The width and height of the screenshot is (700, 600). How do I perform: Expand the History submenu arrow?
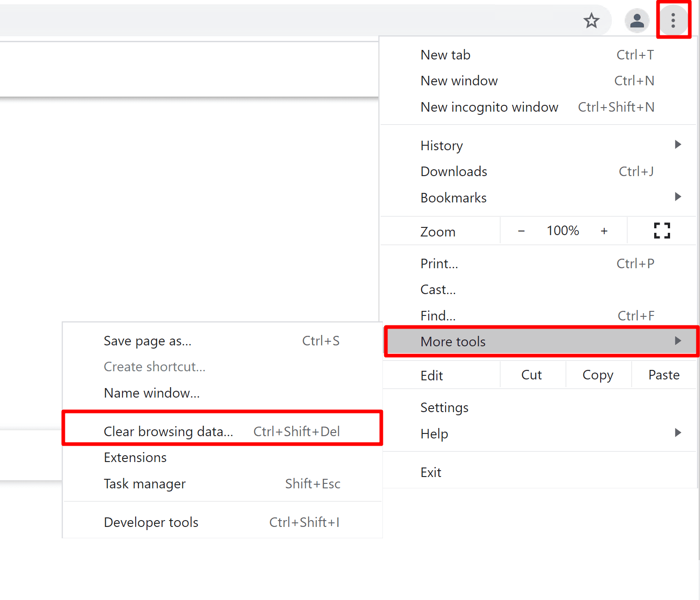point(677,145)
